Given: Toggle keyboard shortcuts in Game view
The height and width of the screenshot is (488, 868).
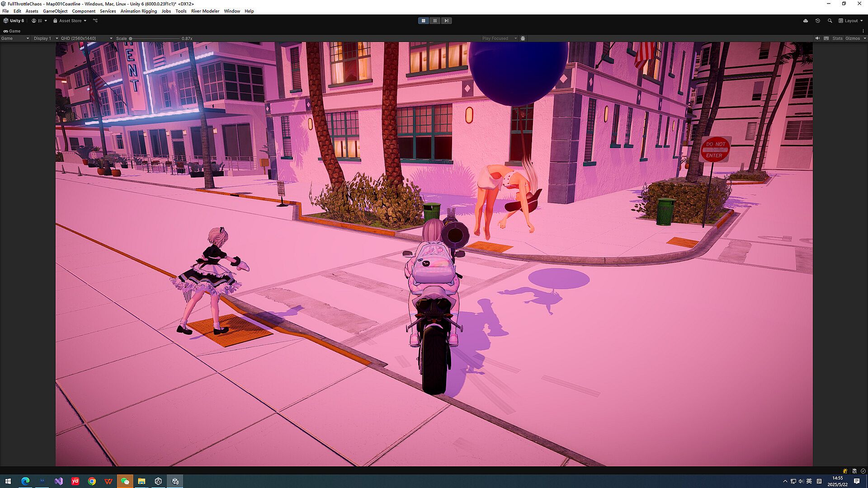Looking at the screenshot, I should click(x=826, y=38).
